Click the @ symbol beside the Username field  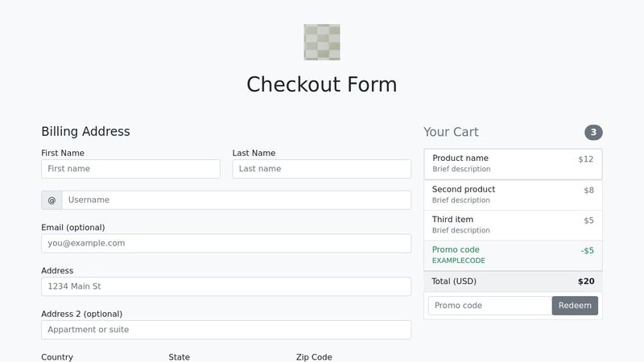(52, 200)
